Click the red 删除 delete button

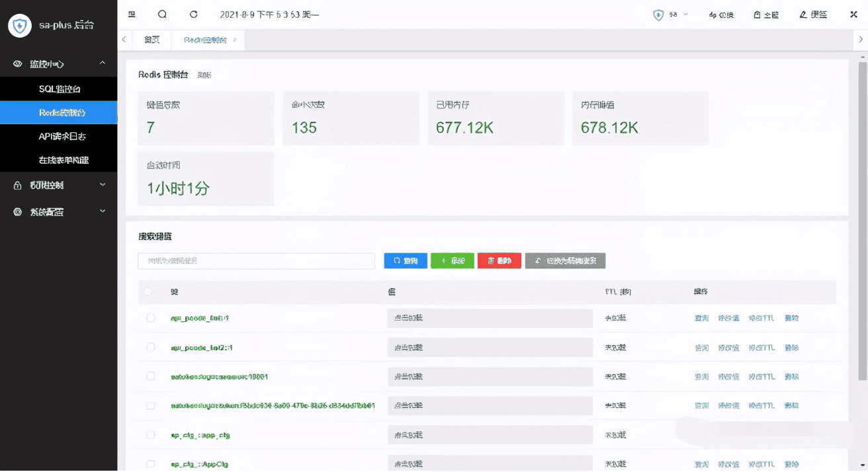pos(499,260)
